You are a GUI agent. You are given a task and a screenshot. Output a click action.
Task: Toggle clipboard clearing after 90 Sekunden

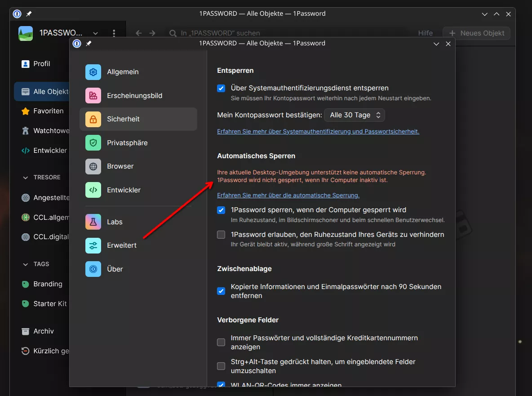click(x=221, y=291)
